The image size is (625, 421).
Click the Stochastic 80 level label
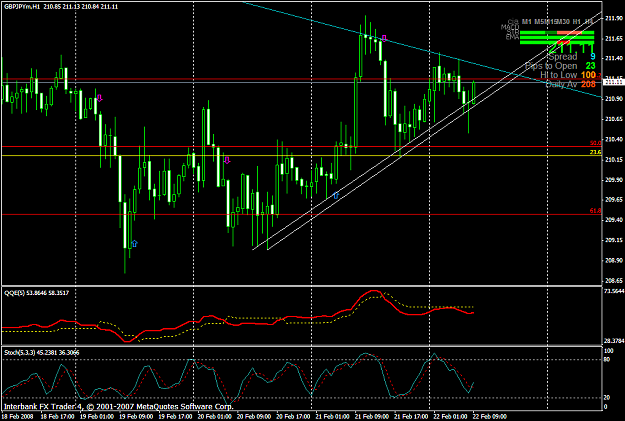pyautogui.click(x=607, y=359)
